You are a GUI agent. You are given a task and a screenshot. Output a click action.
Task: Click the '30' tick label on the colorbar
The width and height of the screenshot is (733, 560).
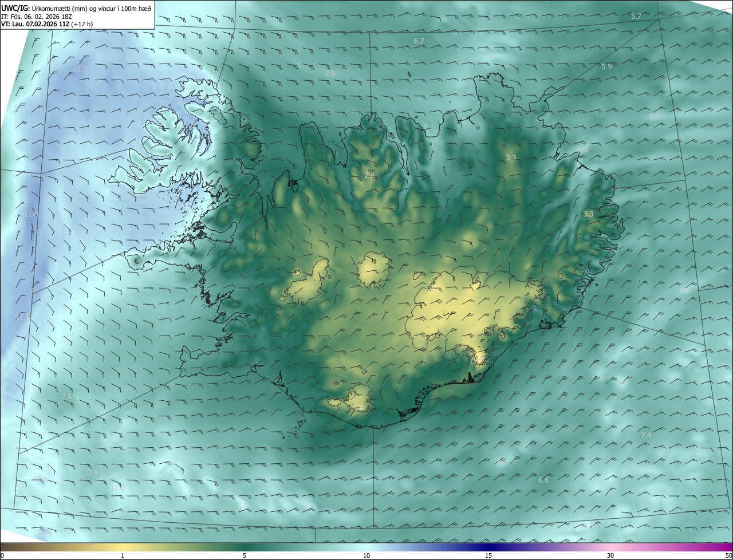(x=610, y=555)
